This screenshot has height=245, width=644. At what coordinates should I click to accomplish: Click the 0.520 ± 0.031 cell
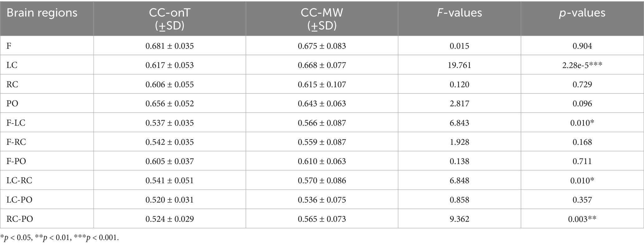coord(169,200)
